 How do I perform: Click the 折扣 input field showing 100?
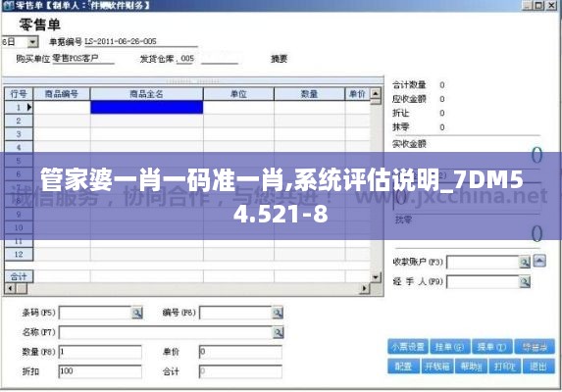[x=100, y=371]
